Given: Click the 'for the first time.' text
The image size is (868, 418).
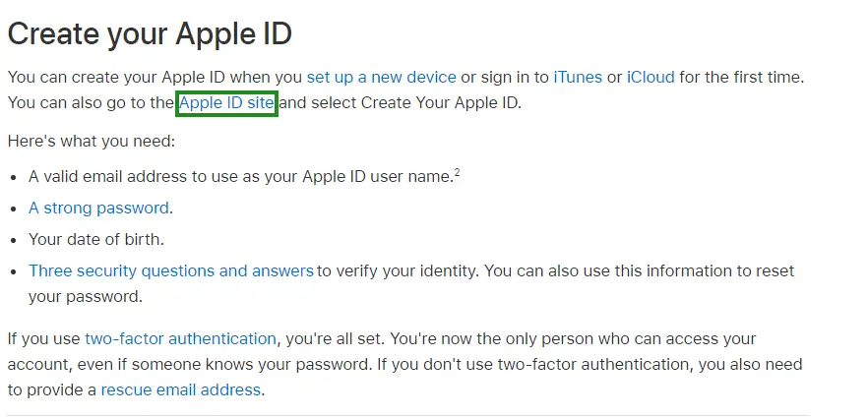Looking at the screenshot, I should point(742,77).
